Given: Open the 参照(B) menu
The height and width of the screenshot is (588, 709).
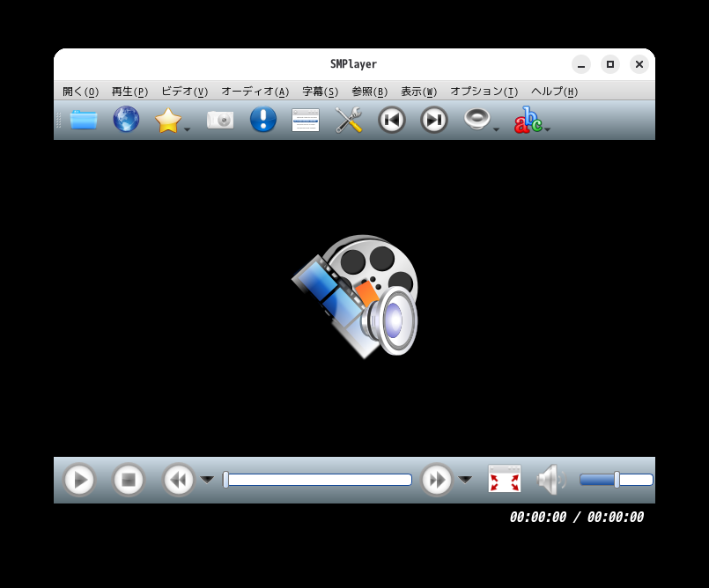Looking at the screenshot, I should click(x=369, y=92).
